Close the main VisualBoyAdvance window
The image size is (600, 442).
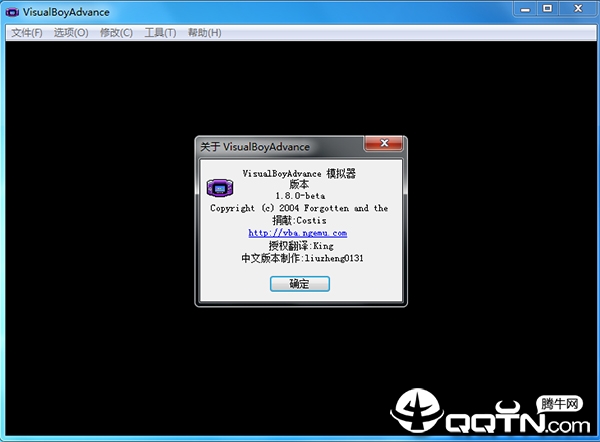[578, 9]
